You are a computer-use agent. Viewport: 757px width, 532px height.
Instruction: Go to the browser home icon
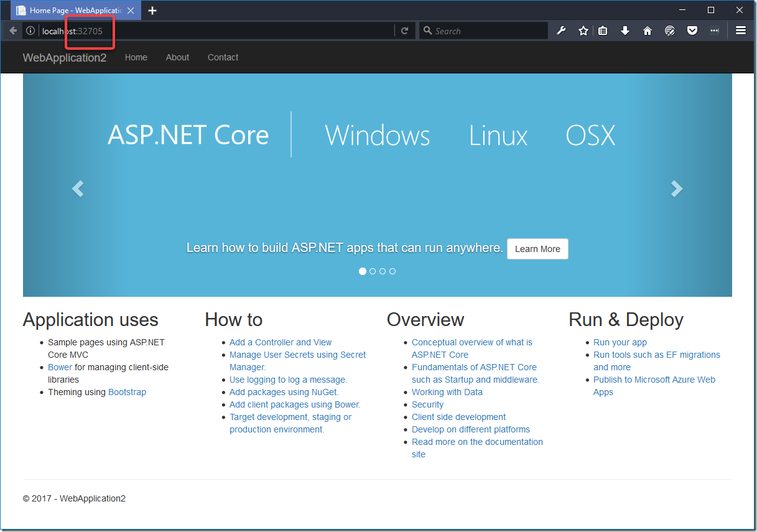click(x=648, y=30)
